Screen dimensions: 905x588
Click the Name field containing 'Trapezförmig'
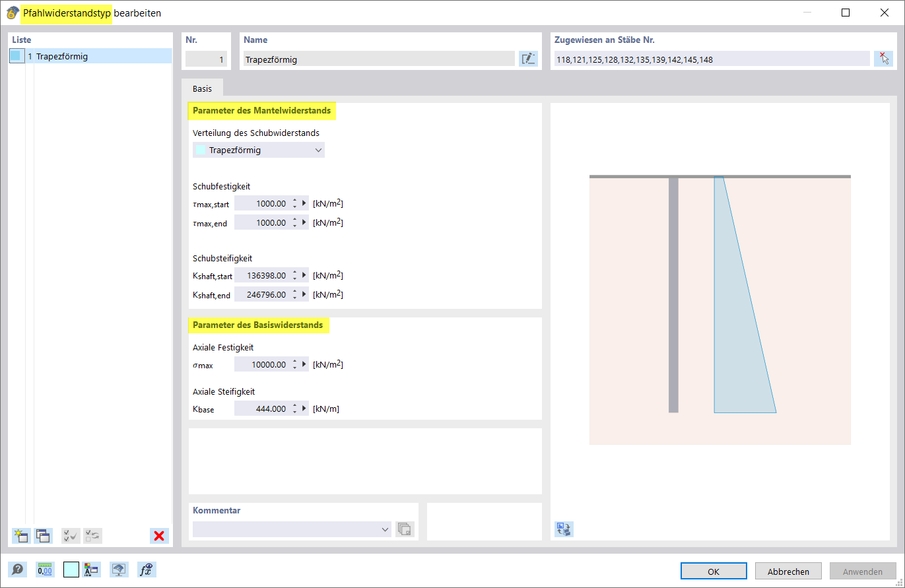pos(379,59)
